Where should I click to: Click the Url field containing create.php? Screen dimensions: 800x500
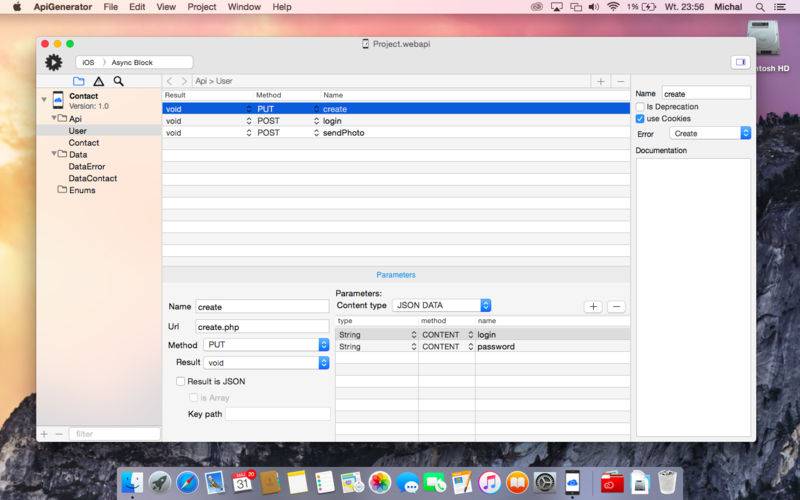point(261,326)
